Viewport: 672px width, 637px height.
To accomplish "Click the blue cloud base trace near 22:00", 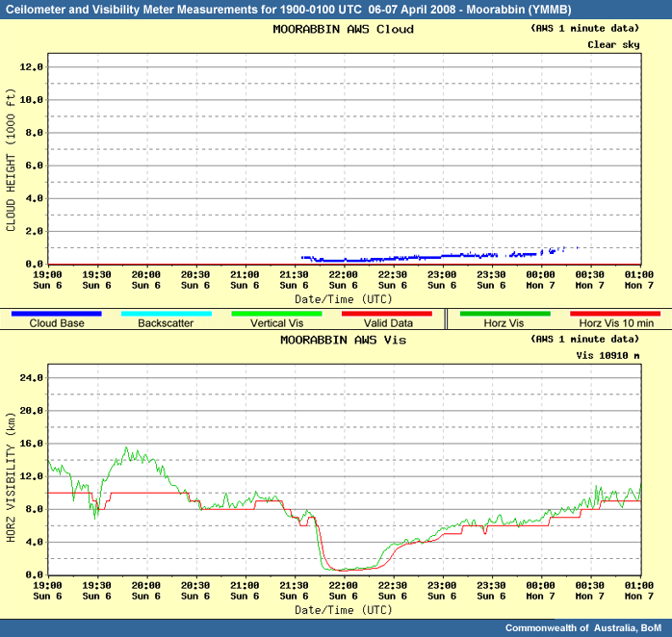I will click(x=343, y=260).
